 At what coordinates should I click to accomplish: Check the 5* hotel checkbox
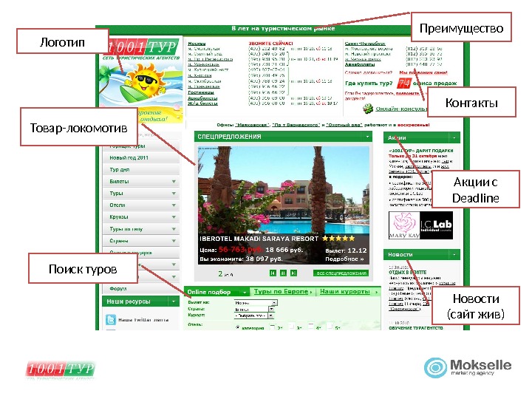(x=330, y=327)
